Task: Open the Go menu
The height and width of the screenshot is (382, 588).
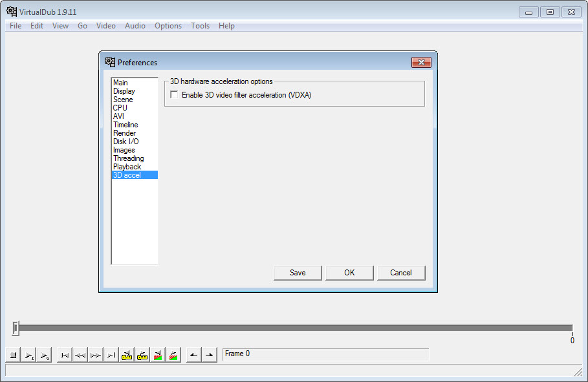Action: [x=83, y=26]
